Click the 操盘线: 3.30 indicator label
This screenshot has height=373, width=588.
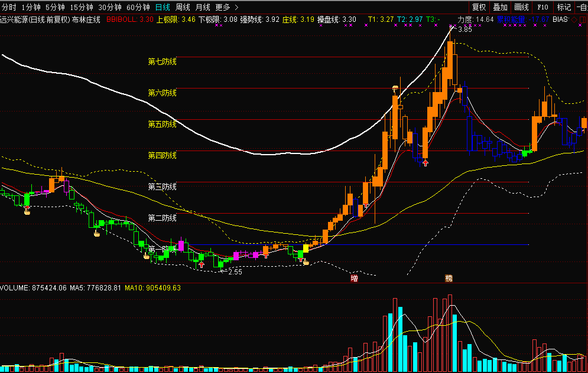click(x=337, y=19)
